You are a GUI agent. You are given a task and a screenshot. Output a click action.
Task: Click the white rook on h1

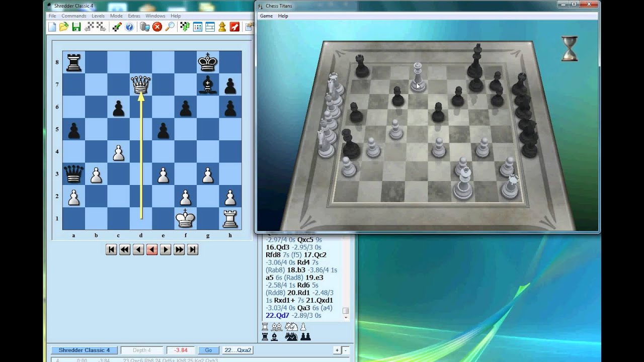tap(230, 218)
